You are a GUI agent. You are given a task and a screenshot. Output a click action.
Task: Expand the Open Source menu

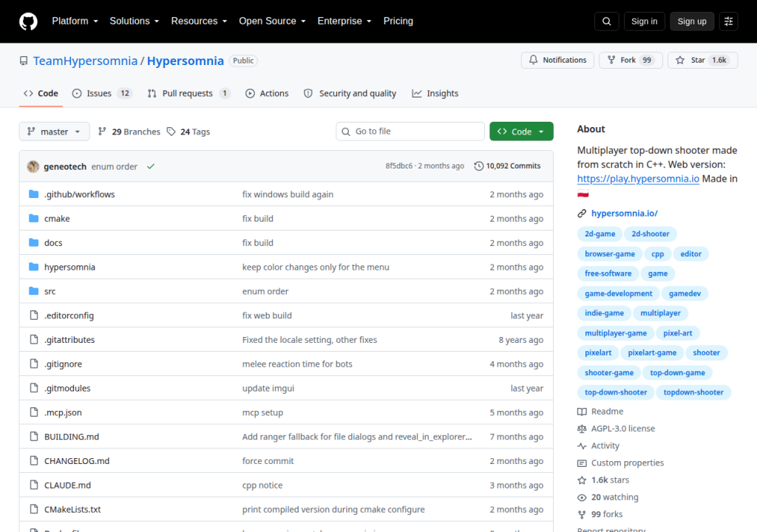tap(272, 21)
